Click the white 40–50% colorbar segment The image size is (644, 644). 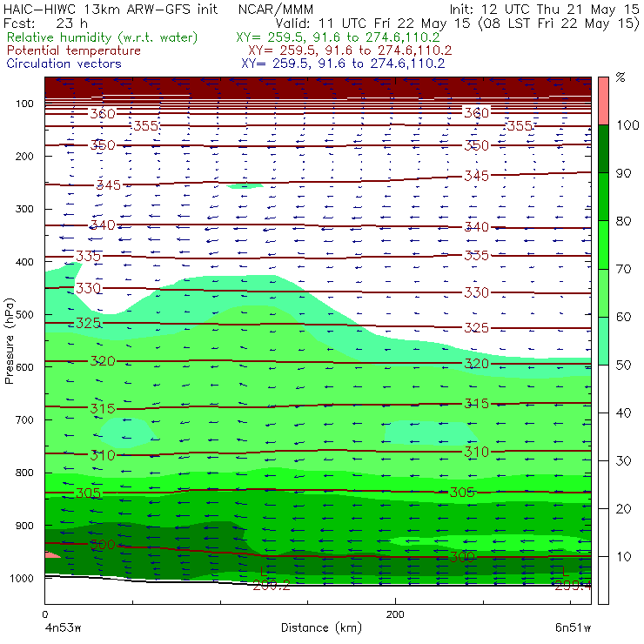point(603,388)
